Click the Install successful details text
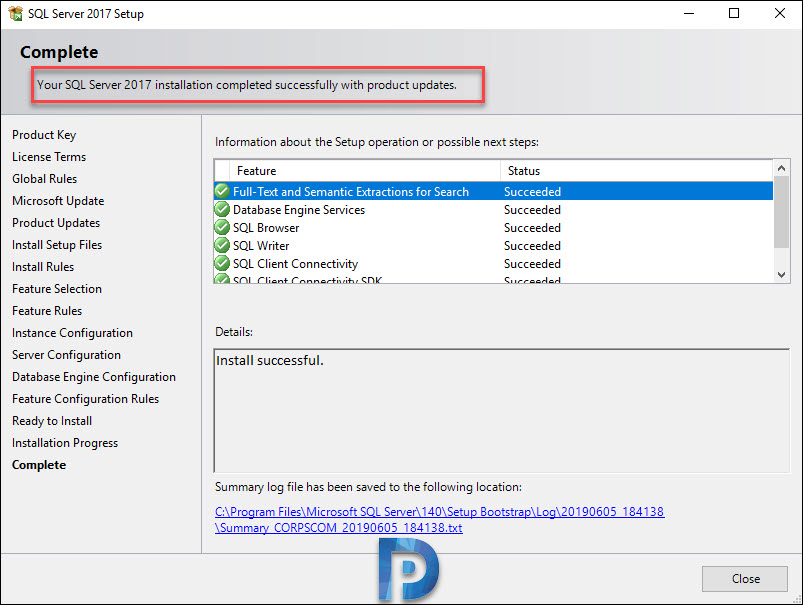This screenshot has width=803, height=605. click(270, 361)
